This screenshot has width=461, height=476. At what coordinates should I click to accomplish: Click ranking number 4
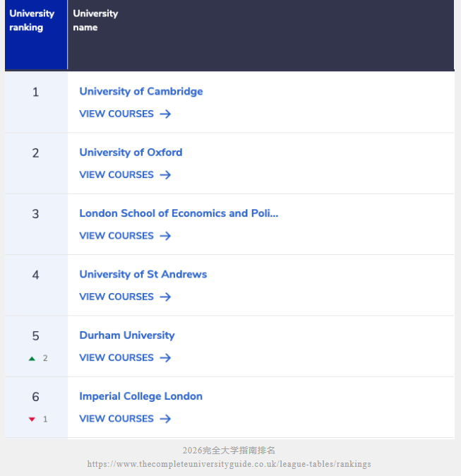(35, 275)
